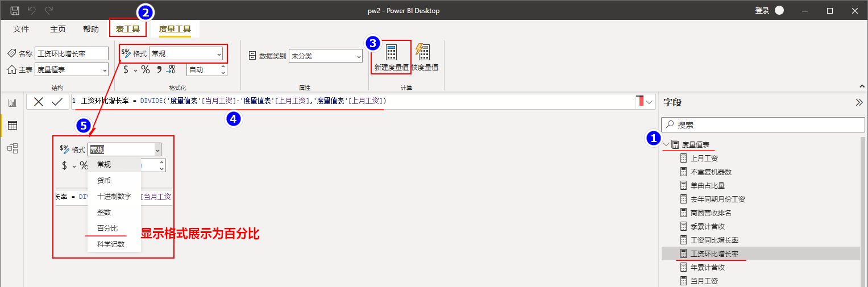Click the 自动 decimal places field
The width and height of the screenshot is (868, 287).
click(203, 69)
